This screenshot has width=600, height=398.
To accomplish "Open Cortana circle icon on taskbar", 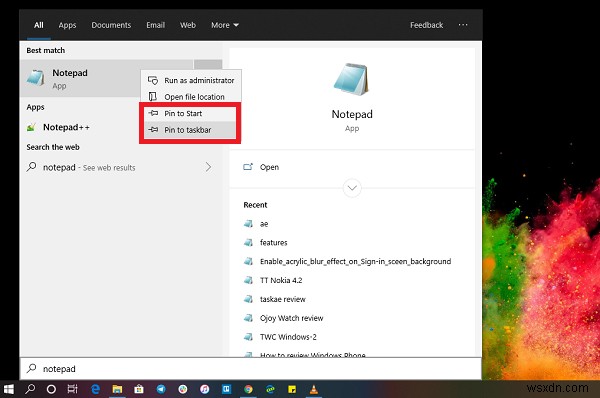I will click(x=51, y=389).
